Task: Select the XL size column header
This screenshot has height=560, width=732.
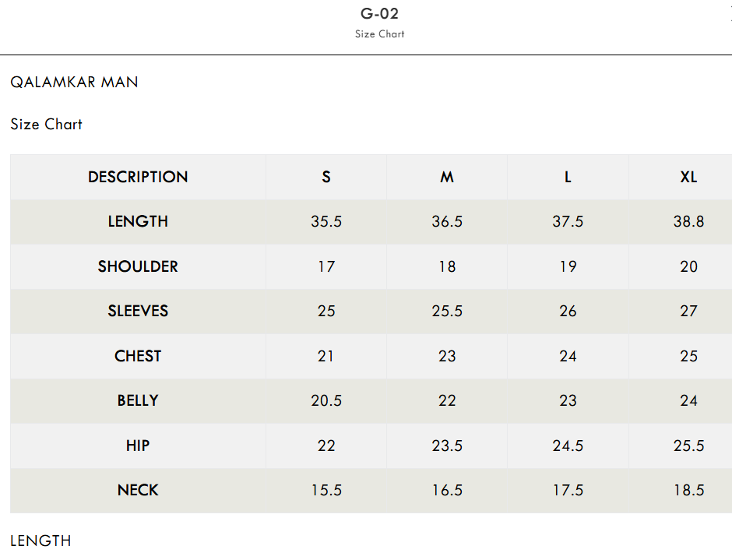Action: coord(688,177)
